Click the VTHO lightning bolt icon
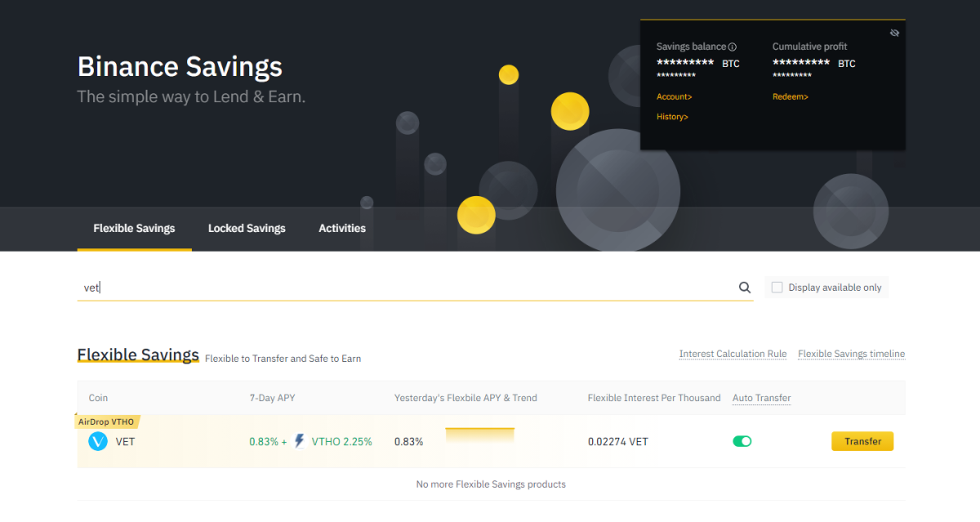Screen dimensions: 980x522 pos(300,441)
